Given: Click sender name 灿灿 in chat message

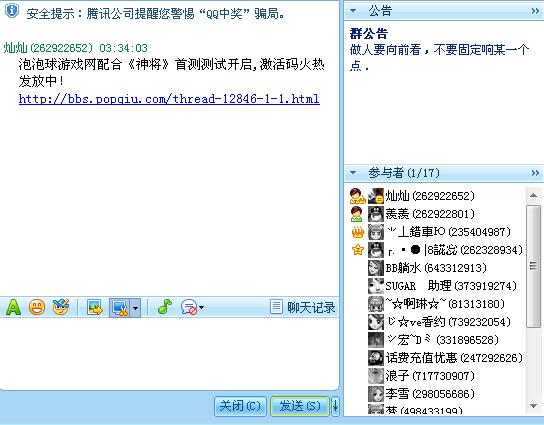Looking at the screenshot, I should point(15,48).
